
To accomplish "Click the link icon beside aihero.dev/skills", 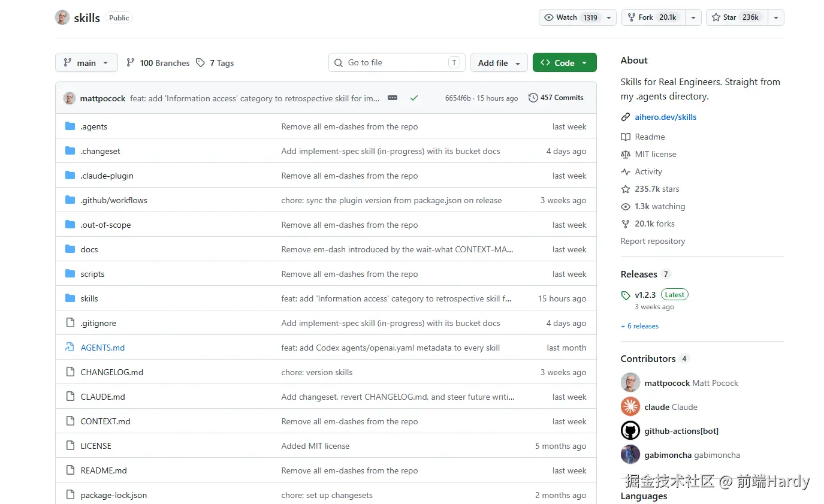I will click(x=626, y=117).
